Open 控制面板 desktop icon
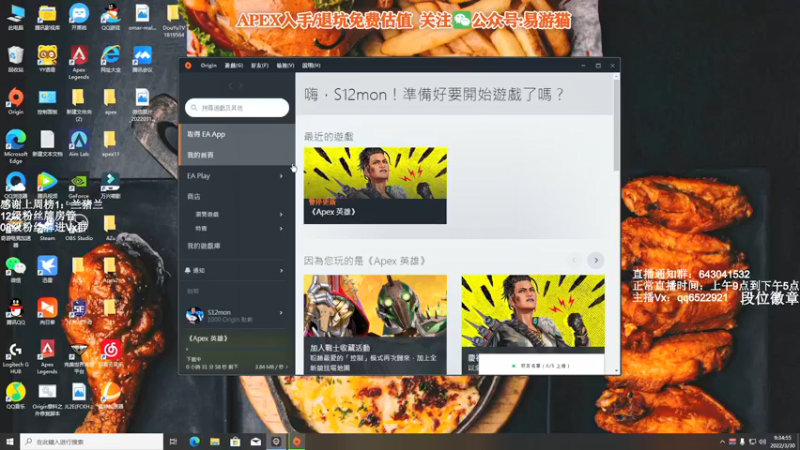 tap(47, 101)
